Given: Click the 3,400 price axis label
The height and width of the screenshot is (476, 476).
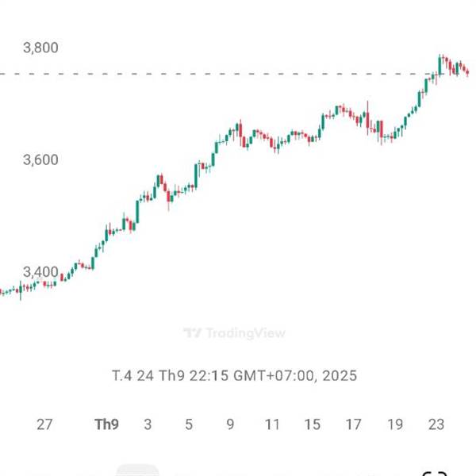Looking at the screenshot, I should pyautogui.click(x=41, y=272).
